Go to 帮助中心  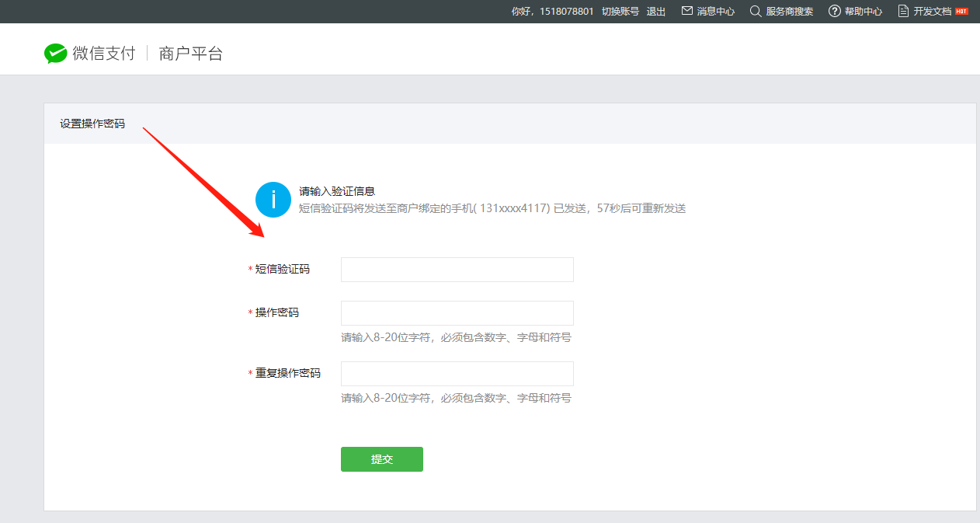coord(863,12)
